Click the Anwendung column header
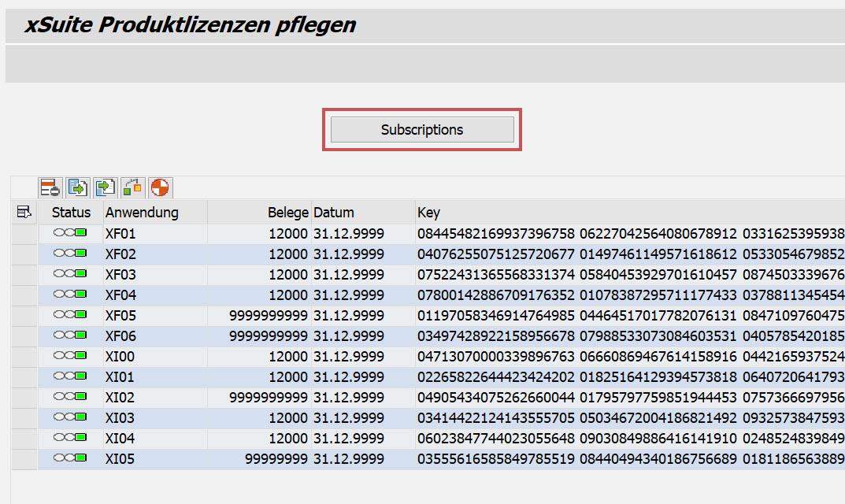This screenshot has width=845, height=504. 143,212
